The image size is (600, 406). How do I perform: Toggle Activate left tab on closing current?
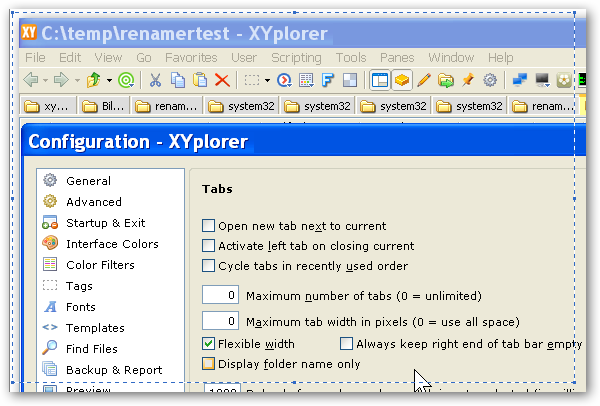point(209,246)
